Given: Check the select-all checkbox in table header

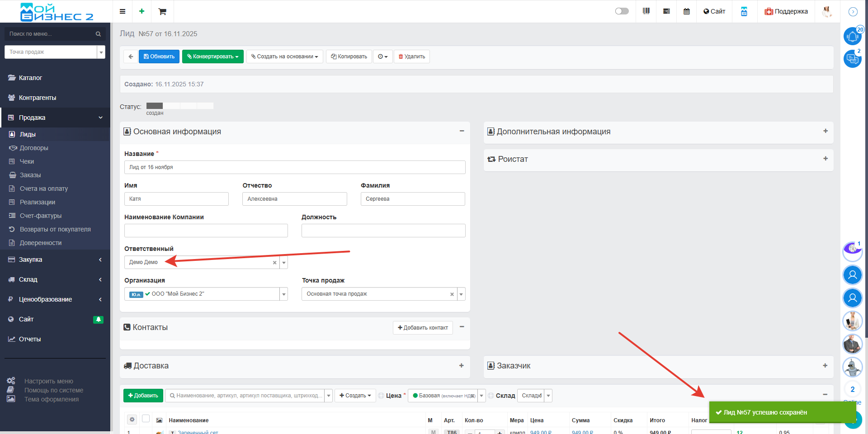Looking at the screenshot, I should point(146,419).
